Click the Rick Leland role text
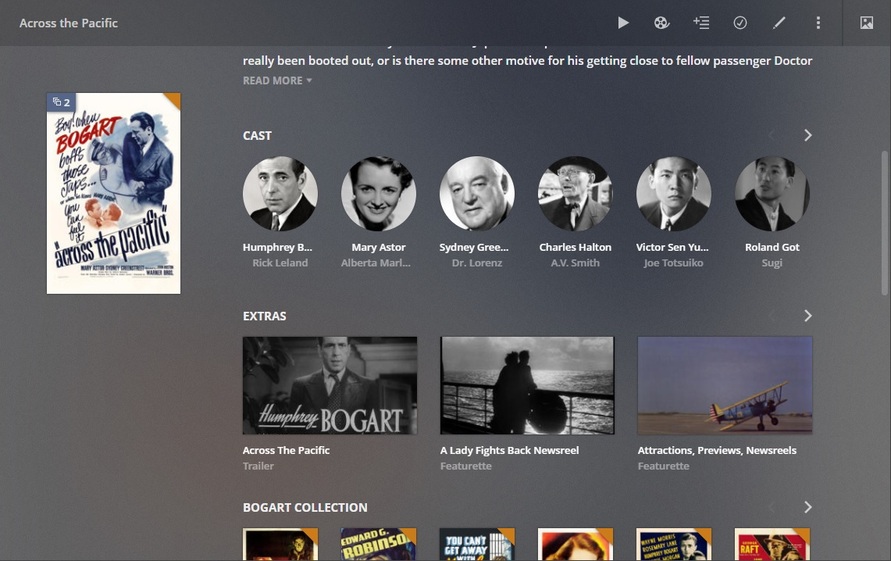The image size is (891, 561). point(280,263)
